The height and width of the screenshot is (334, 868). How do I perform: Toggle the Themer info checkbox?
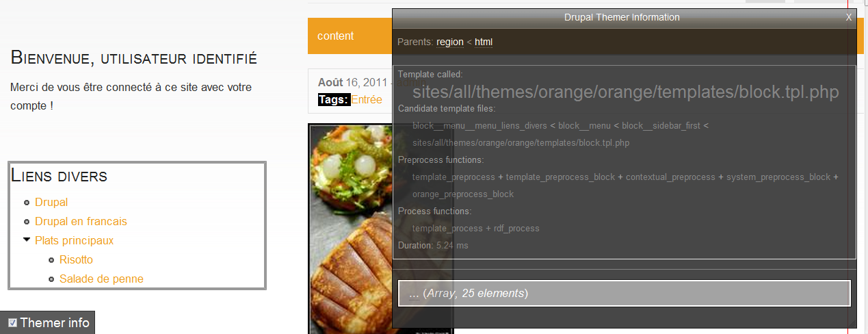(x=12, y=323)
